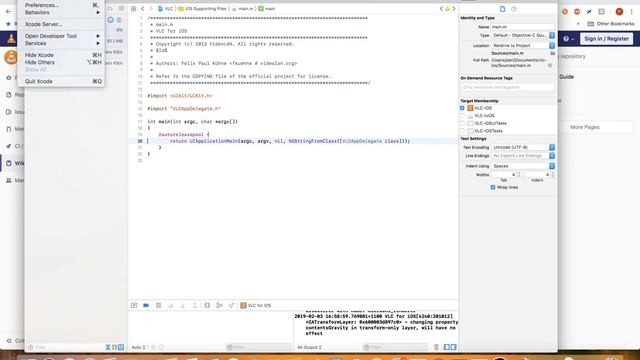This screenshot has height=360, width=640.
Task: Click More Pages in browser wiki
Action: 584,127
